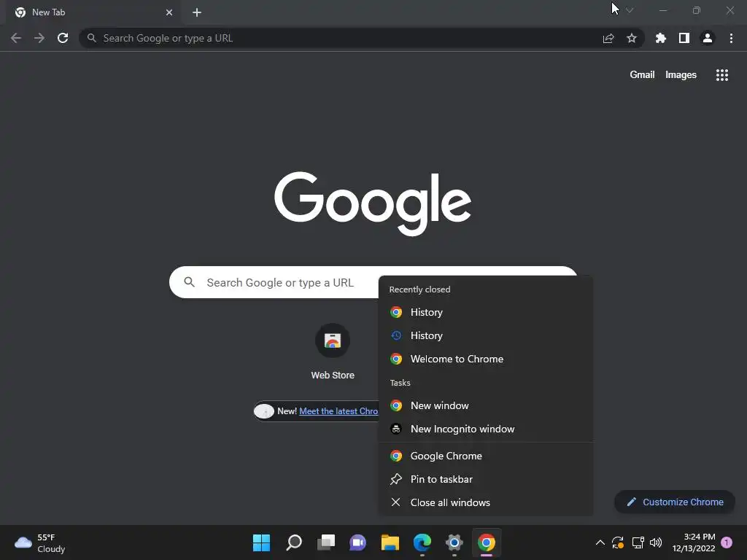The width and height of the screenshot is (747, 560).
Task: Click the search tabs chevron in title bar
Action: (630, 10)
